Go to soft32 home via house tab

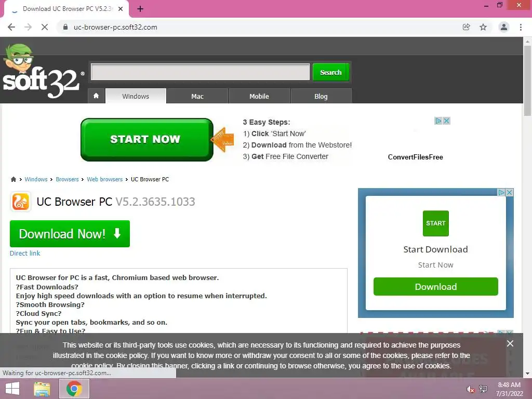coord(96,96)
